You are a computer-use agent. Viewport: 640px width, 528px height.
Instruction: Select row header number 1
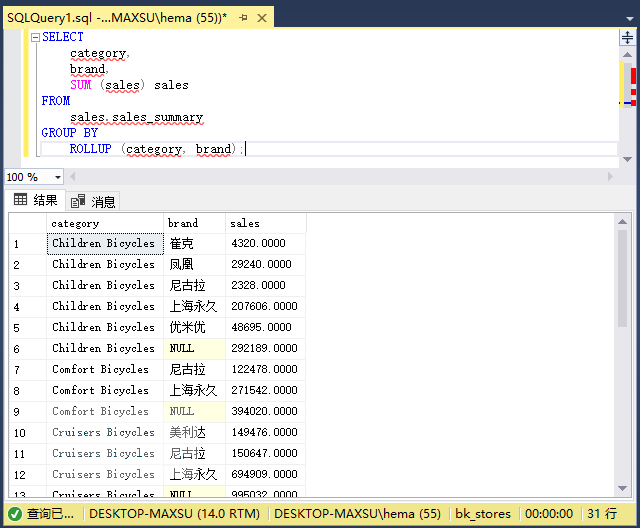tap(28, 244)
